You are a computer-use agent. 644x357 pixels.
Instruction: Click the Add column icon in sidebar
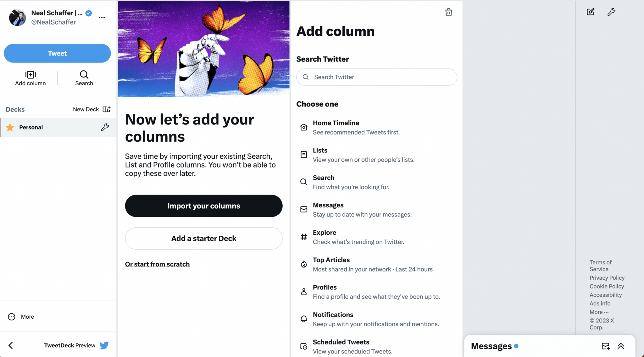coord(30,78)
